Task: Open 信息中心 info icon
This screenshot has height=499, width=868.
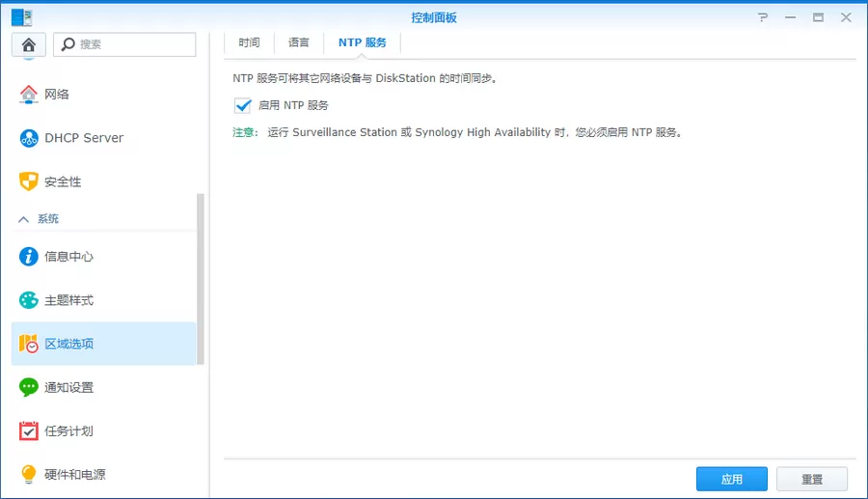Action: (29, 257)
